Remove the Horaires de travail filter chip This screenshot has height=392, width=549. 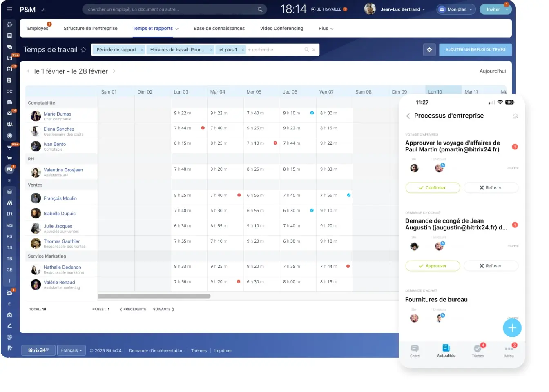pyautogui.click(x=211, y=50)
